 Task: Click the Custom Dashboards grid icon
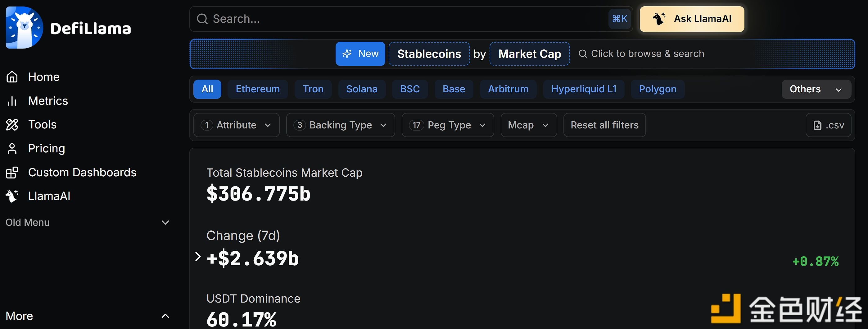click(x=12, y=173)
